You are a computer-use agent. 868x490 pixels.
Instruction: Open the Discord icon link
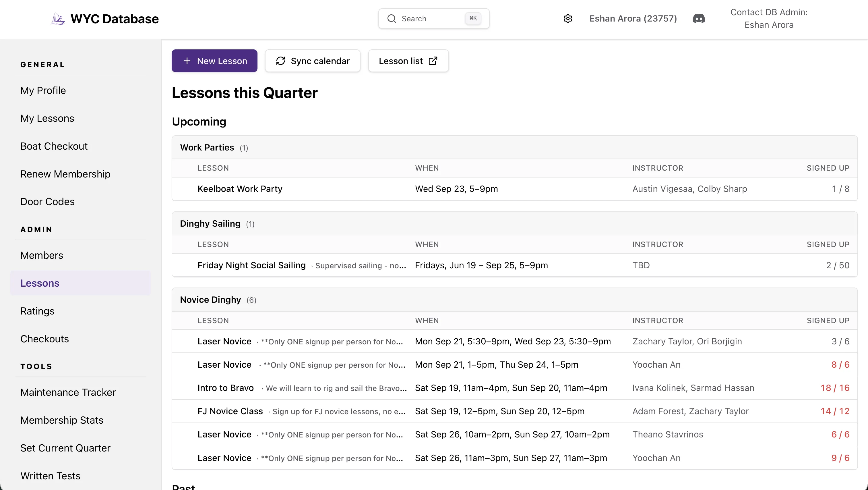[x=699, y=19]
